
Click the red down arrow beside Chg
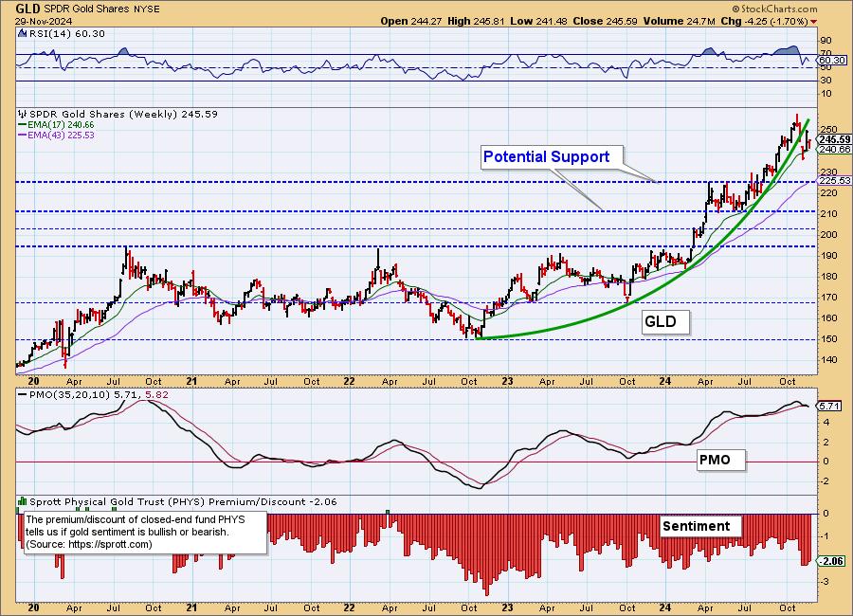tap(814, 22)
